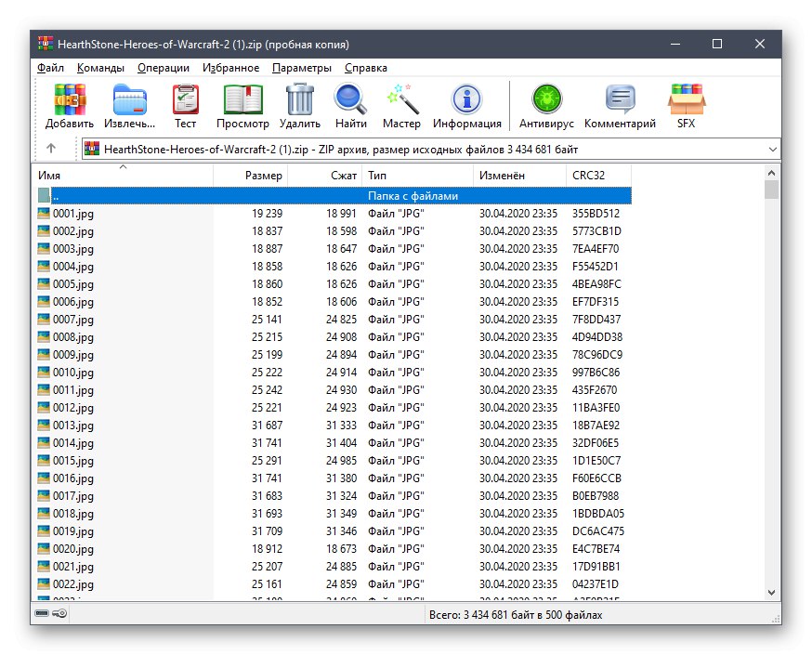The height and width of the screenshot is (655, 812).
Task: Click the Удалить (Delete) toolbar icon
Action: (x=298, y=103)
